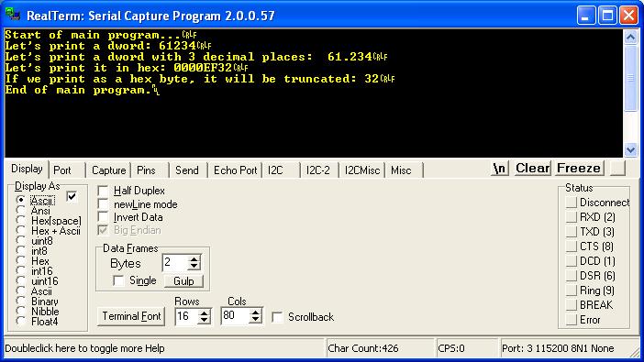Image resolution: width=644 pixels, height=362 pixels.
Task: Click the Gulp button
Action: pos(183,281)
